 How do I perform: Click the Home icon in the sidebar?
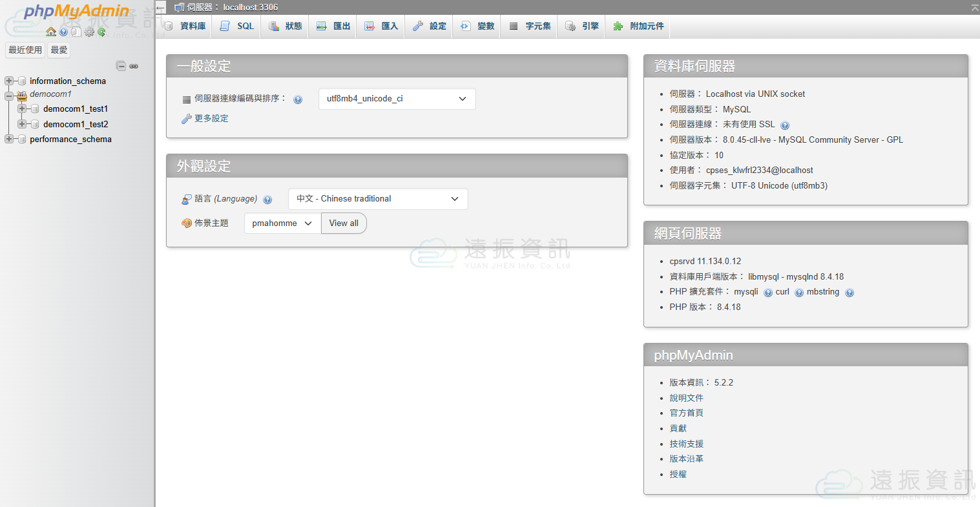51,32
